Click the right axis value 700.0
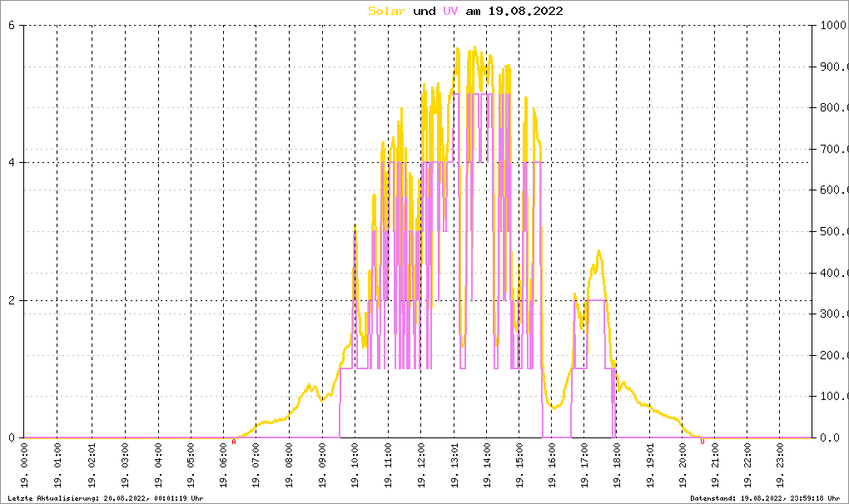This screenshot has height=504, width=849. pyautogui.click(x=833, y=149)
